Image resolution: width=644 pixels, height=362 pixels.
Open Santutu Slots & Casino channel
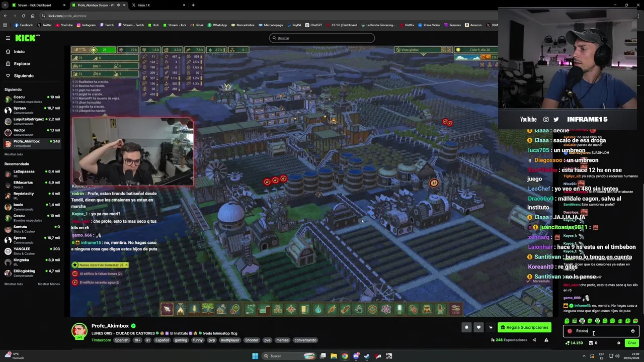(x=32, y=229)
